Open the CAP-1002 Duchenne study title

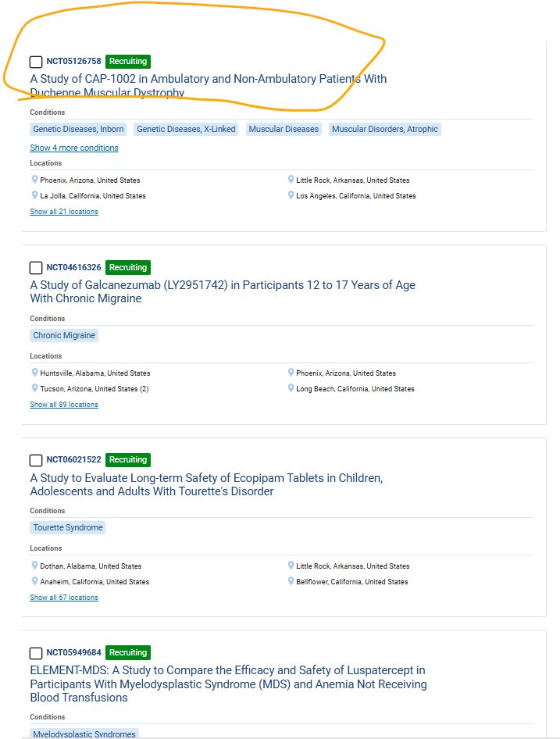coord(209,85)
